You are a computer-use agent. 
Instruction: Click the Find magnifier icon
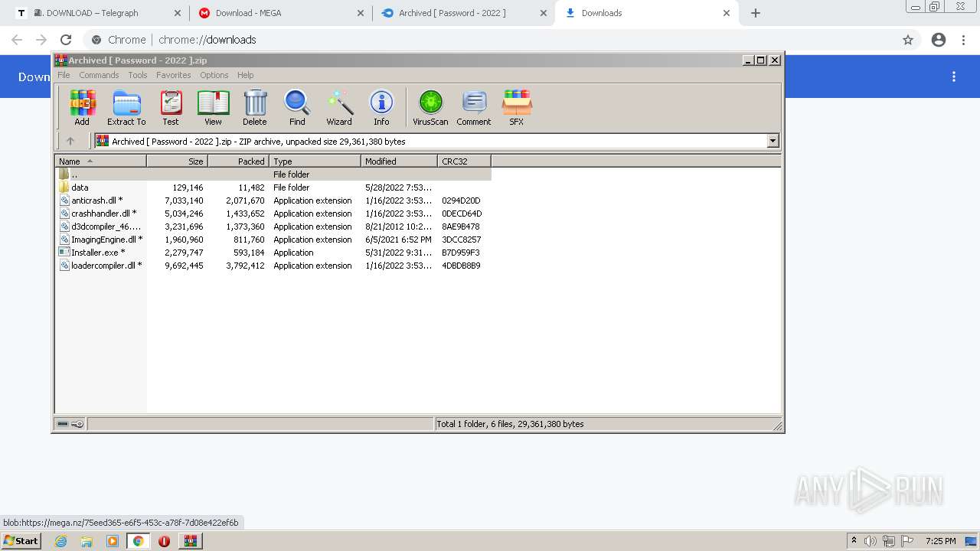(x=297, y=108)
